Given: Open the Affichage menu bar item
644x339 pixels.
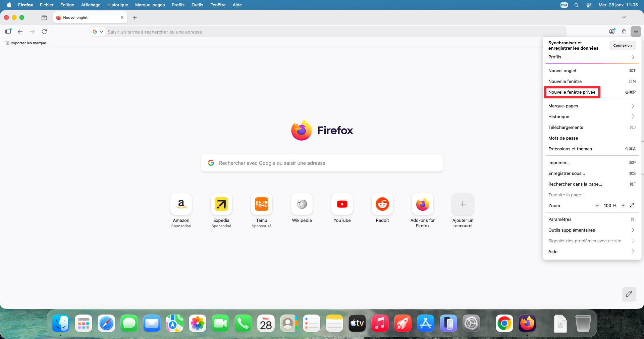Looking at the screenshot, I should pos(91,5).
